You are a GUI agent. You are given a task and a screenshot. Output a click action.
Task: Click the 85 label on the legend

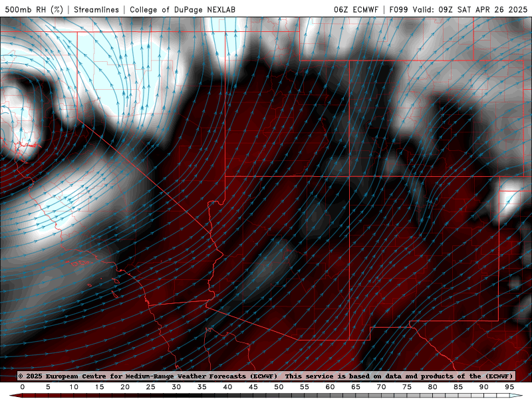[458, 387]
